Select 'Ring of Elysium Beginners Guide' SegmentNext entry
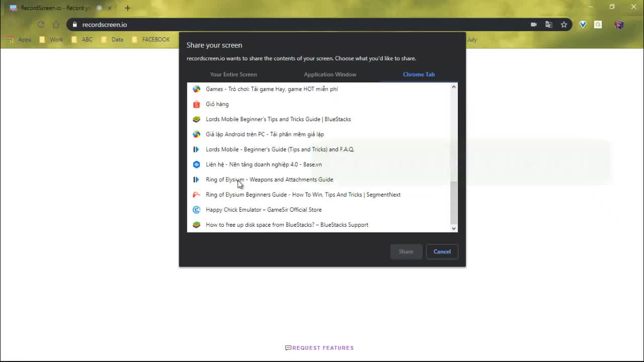Viewport: 644px width, 362px height. click(x=318, y=195)
